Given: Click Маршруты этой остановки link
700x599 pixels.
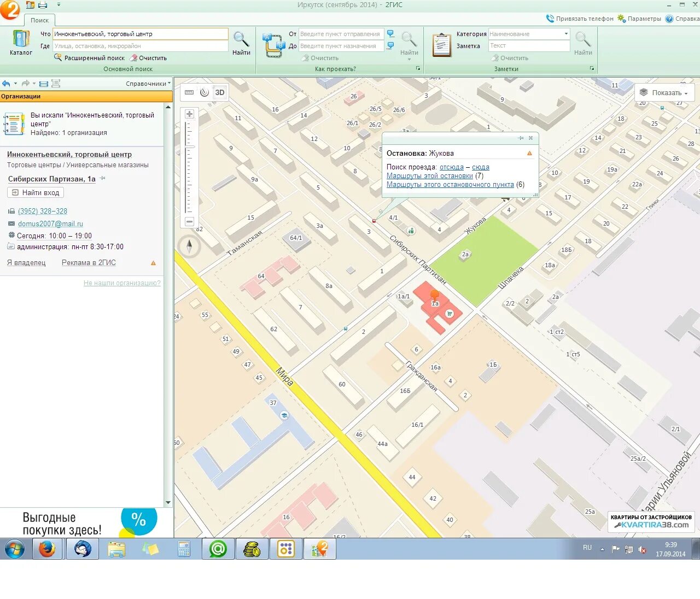Looking at the screenshot, I should tap(430, 176).
